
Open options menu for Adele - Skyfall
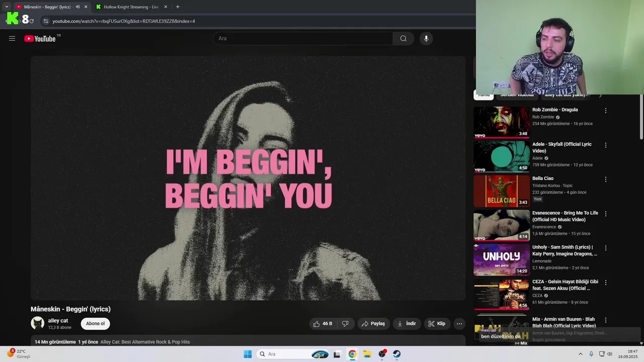[606, 145]
